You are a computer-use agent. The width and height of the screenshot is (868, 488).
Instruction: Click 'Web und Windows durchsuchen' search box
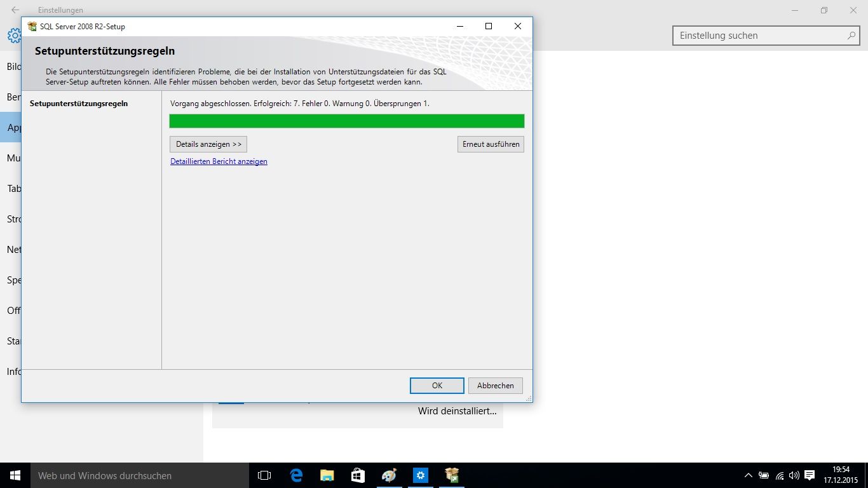click(140, 475)
